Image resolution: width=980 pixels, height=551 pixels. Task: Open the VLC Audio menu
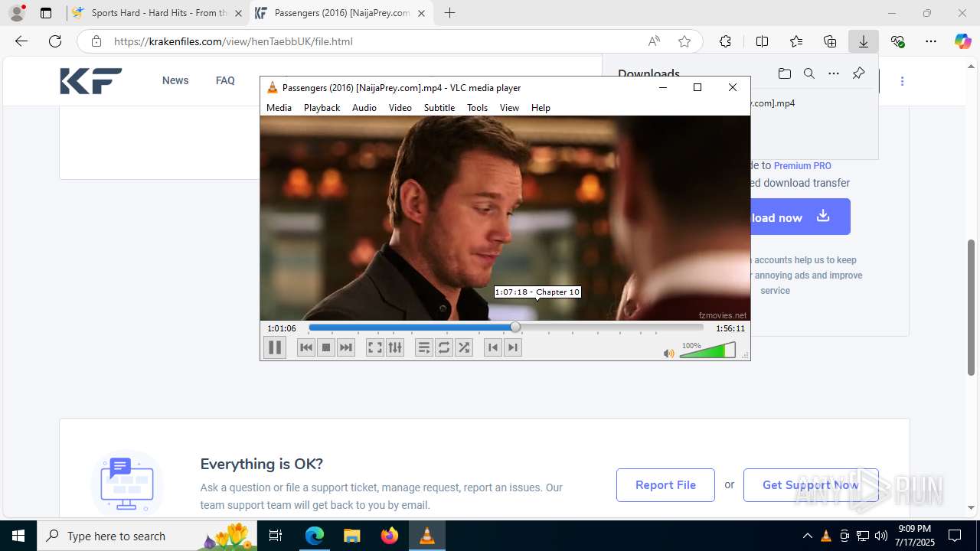(x=364, y=108)
